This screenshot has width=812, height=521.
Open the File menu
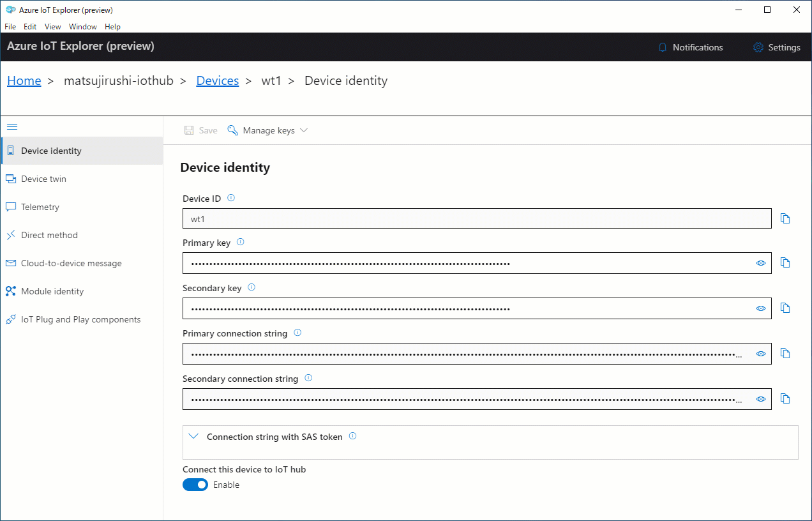10,27
